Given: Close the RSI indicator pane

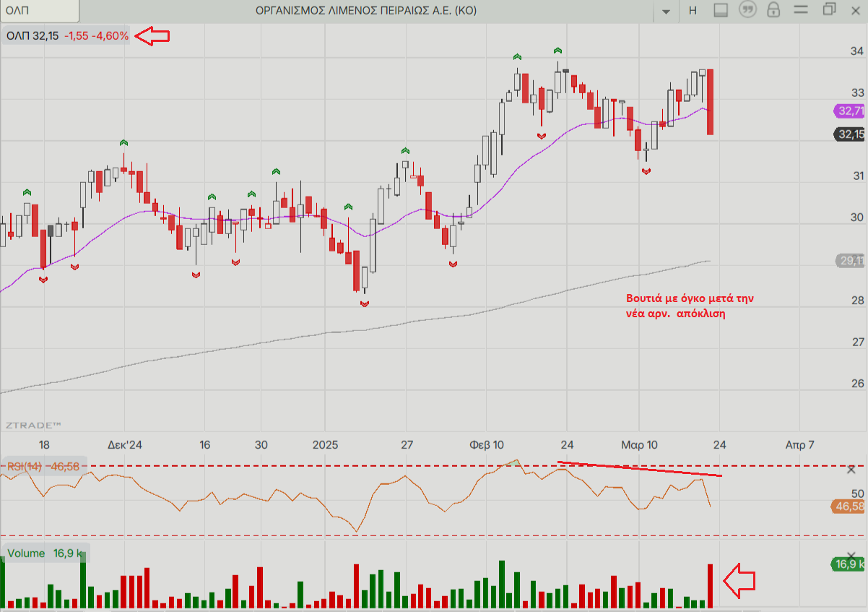Looking at the screenshot, I should (x=851, y=470).
